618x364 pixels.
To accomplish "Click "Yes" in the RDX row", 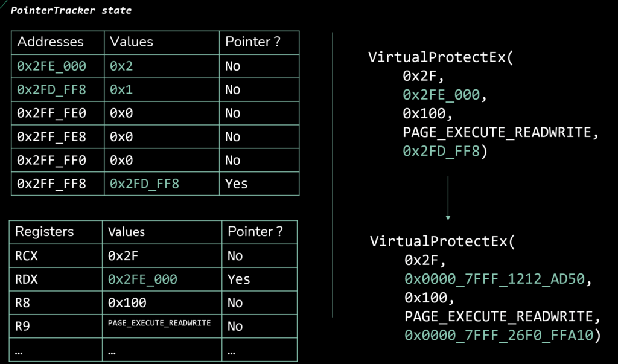I will coord(239,279).
